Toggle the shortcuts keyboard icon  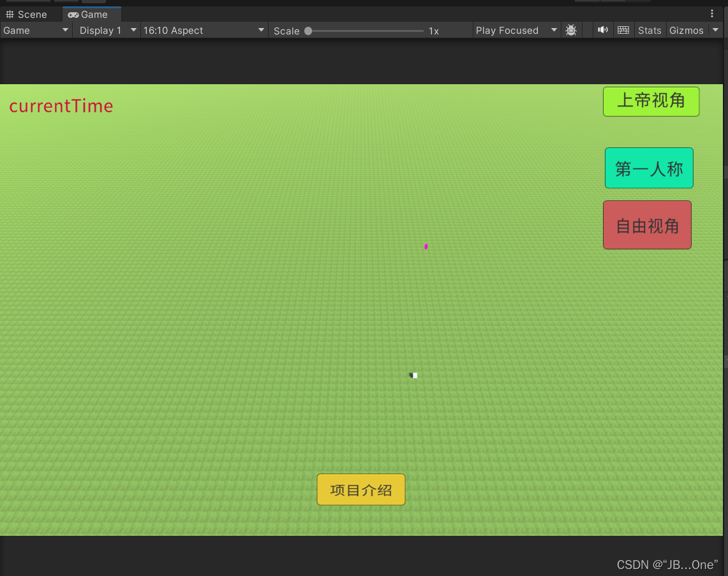[623, 30]
